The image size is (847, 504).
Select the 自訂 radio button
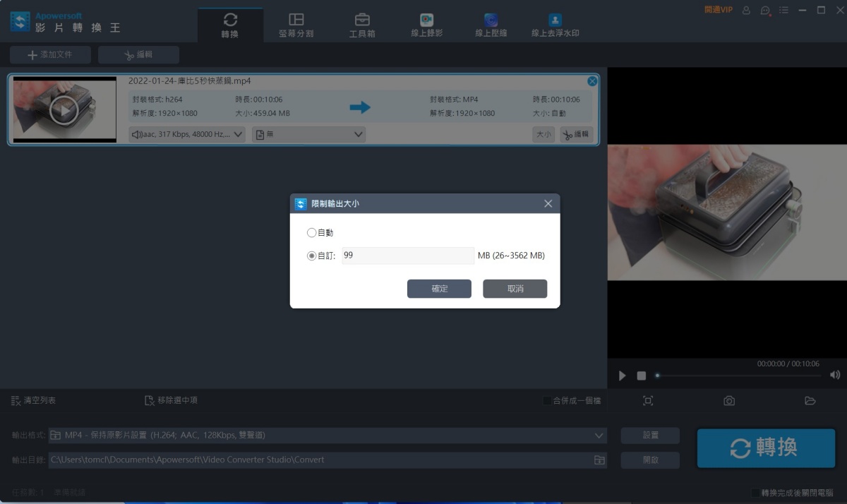(x=312, y=256)
